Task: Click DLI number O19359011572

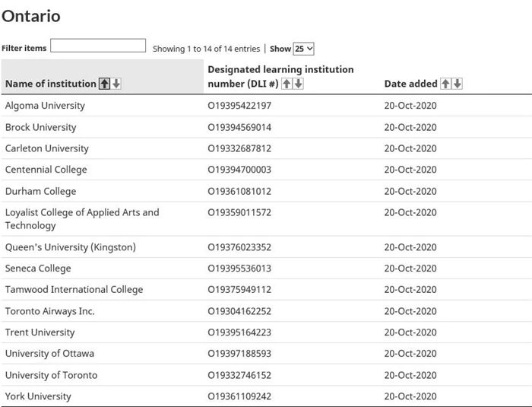Action: (x=239, y=213)
